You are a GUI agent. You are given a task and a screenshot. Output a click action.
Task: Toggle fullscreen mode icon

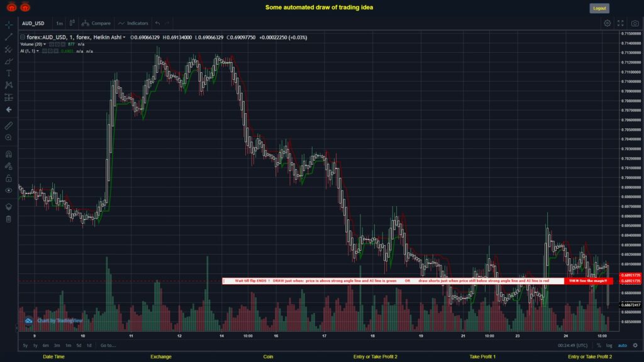click(x=621, y=23)
